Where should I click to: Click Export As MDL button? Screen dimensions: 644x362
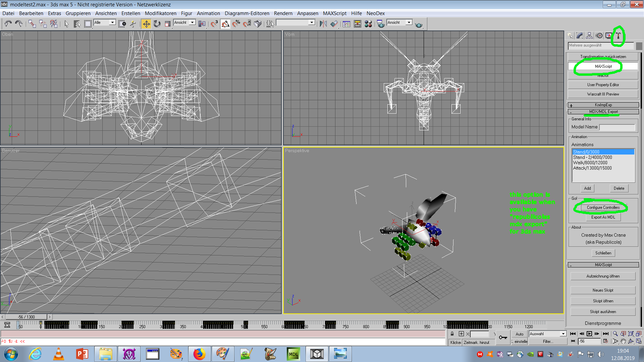click(x=603, y=217)
